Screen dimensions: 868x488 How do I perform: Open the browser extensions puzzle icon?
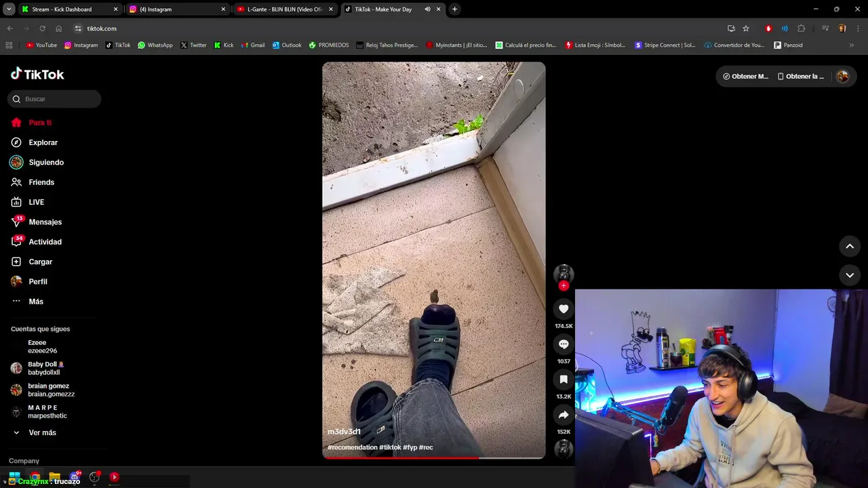coord(801,28)
